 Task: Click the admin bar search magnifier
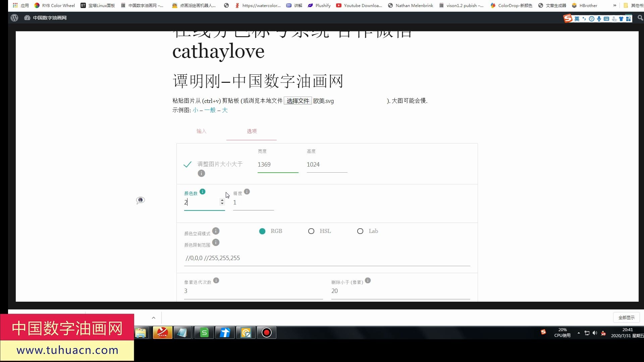tap(640, 18)
